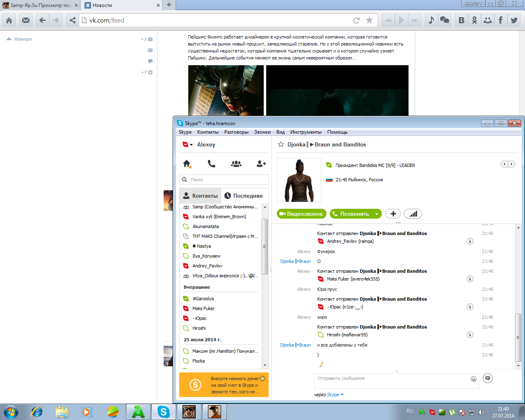
Task: Start Видеозвонок video call
Action: pos(302,214)
